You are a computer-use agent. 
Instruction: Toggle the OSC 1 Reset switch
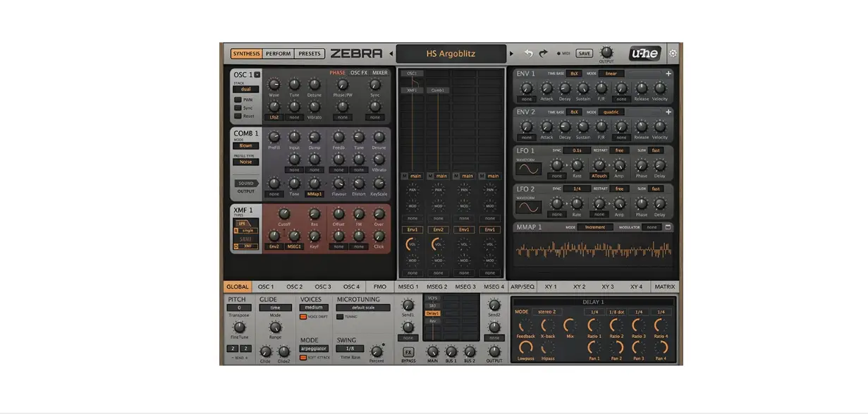tap(238, 116)
